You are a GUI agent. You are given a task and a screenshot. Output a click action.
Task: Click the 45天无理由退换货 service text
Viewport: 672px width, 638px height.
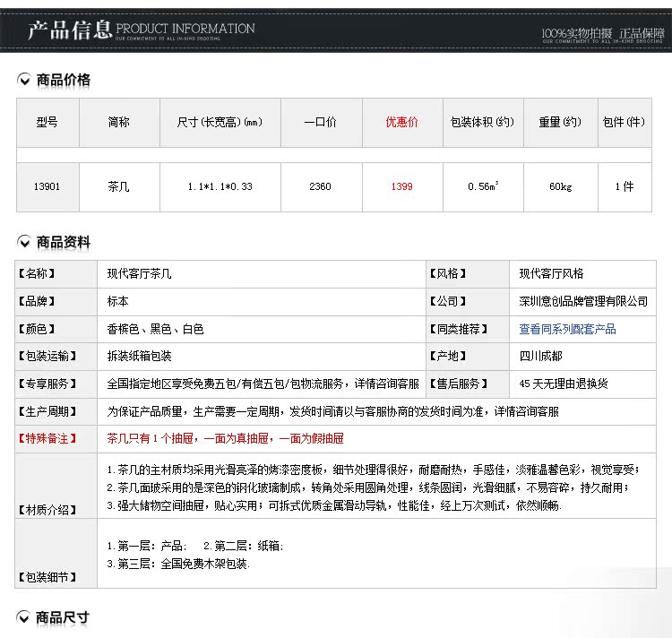point(564,384)
